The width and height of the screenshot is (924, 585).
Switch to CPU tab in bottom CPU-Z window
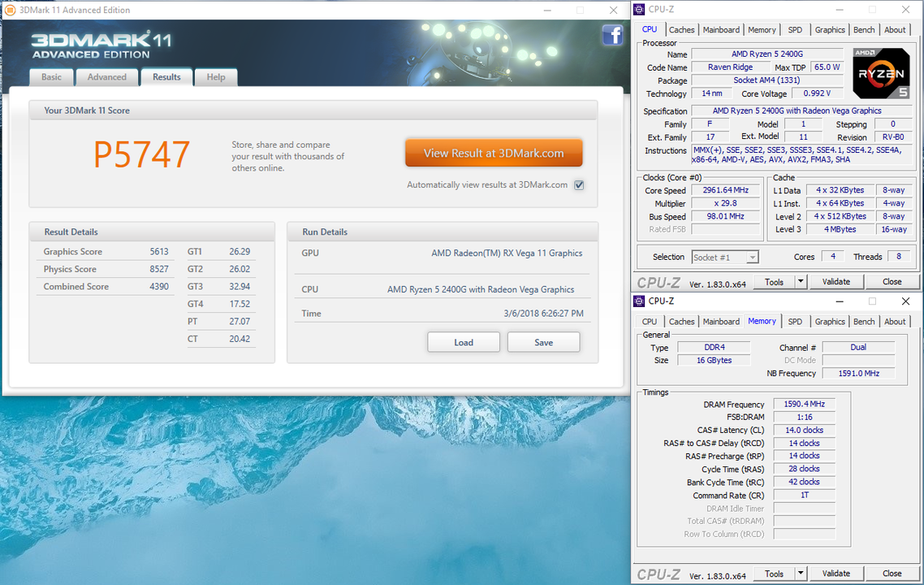pos(650,322)
